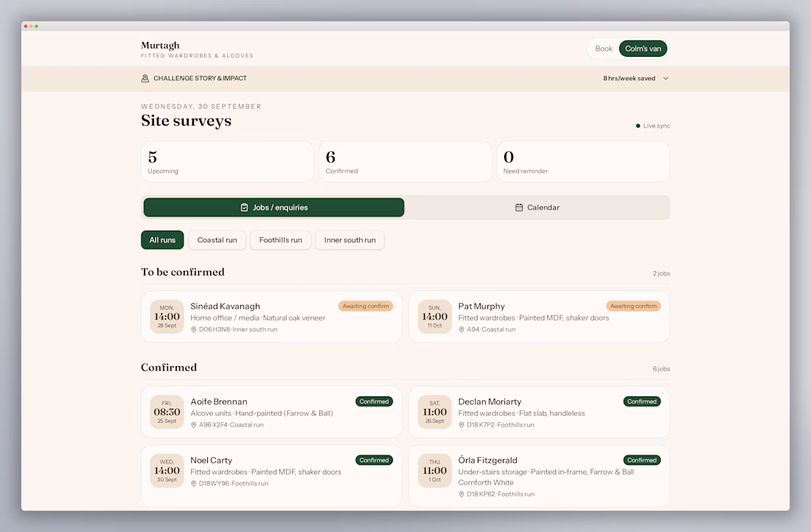Filter jobs to Inner south run
Viewport: 811px width, 532px height.
(x=349, y=240)
